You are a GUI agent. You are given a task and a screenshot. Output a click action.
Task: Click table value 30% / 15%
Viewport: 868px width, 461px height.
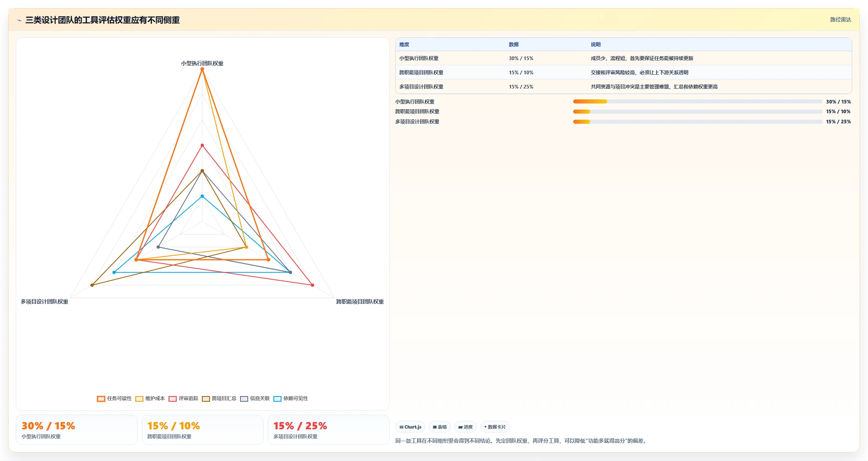(521, 58)
